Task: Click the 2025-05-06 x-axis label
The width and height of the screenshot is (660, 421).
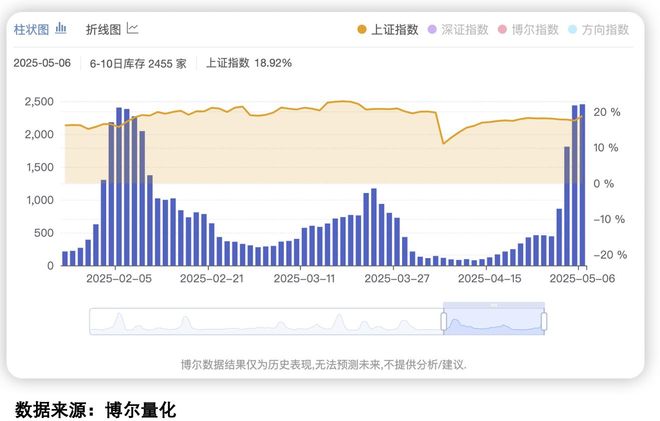Action: tap(583, 278)
